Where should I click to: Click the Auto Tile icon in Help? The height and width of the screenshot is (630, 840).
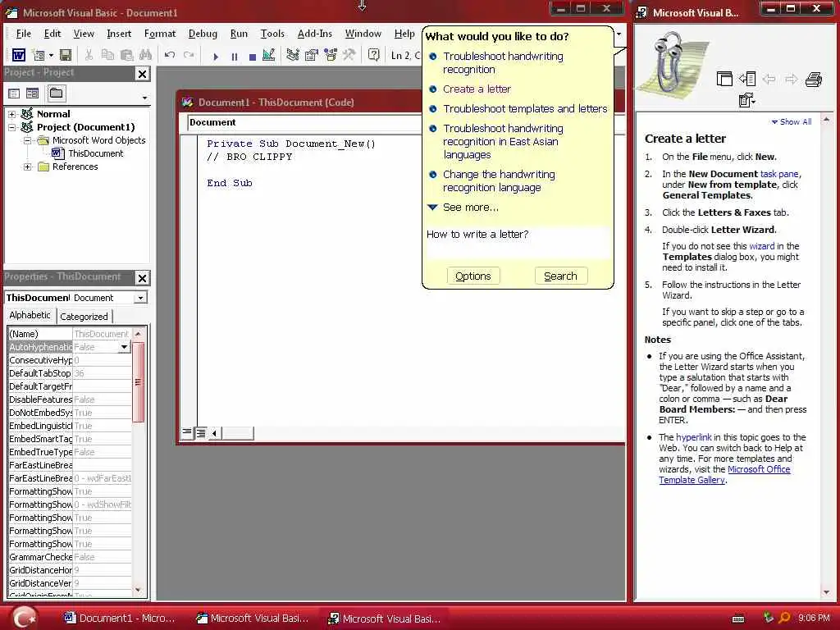coord(724,80)
